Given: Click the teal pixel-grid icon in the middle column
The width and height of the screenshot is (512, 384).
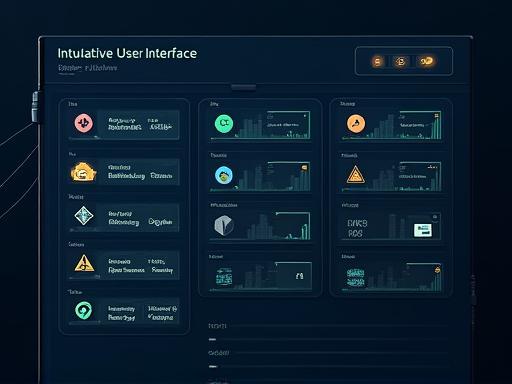Looking at the screenshot, I should click(224, 276).
